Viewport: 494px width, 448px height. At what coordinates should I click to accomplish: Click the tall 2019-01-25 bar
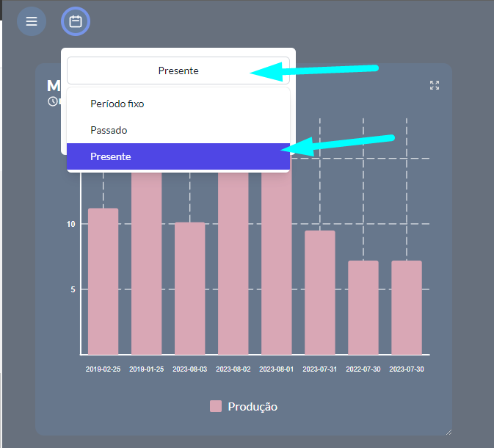point(147,264)
